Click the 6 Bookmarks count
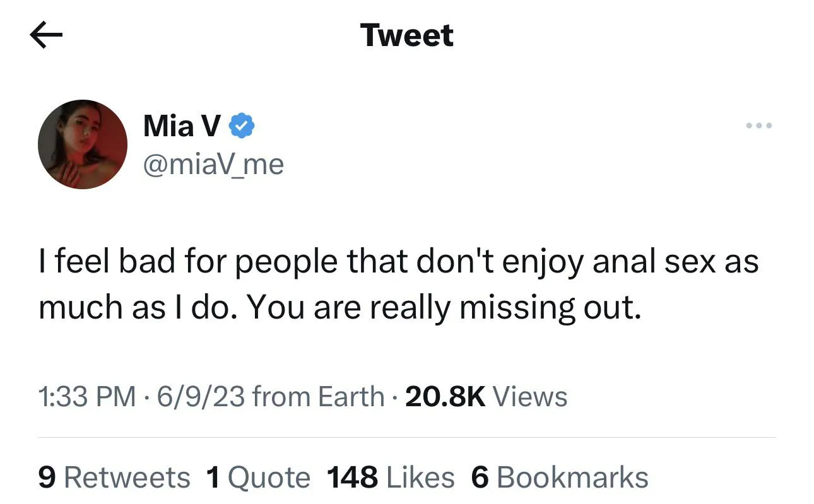 [x=560, y=478]
